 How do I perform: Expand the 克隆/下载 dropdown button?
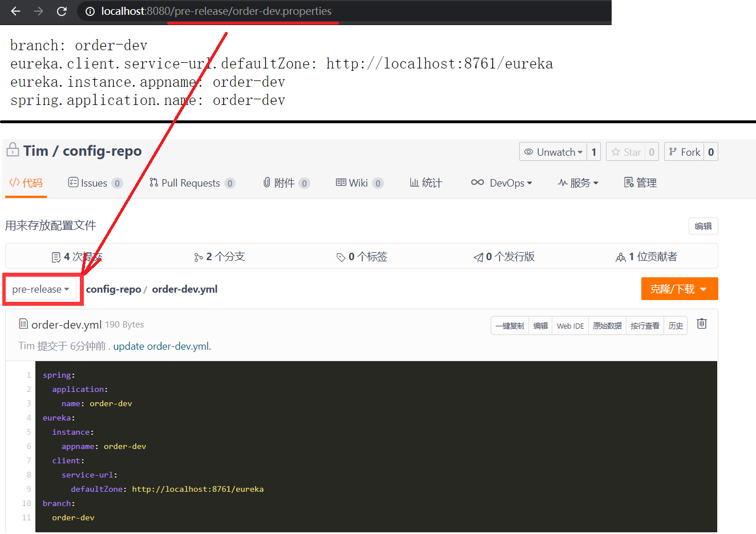coord(679,289)
